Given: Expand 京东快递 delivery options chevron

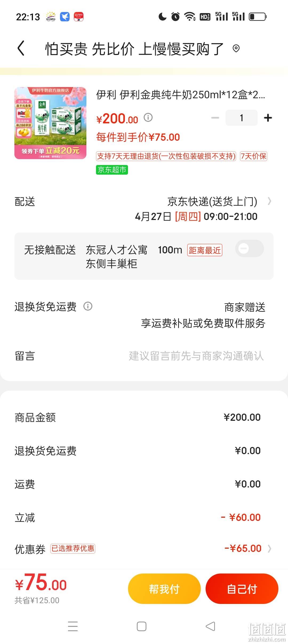Looking at the screenshot, I should pos(270,201).
